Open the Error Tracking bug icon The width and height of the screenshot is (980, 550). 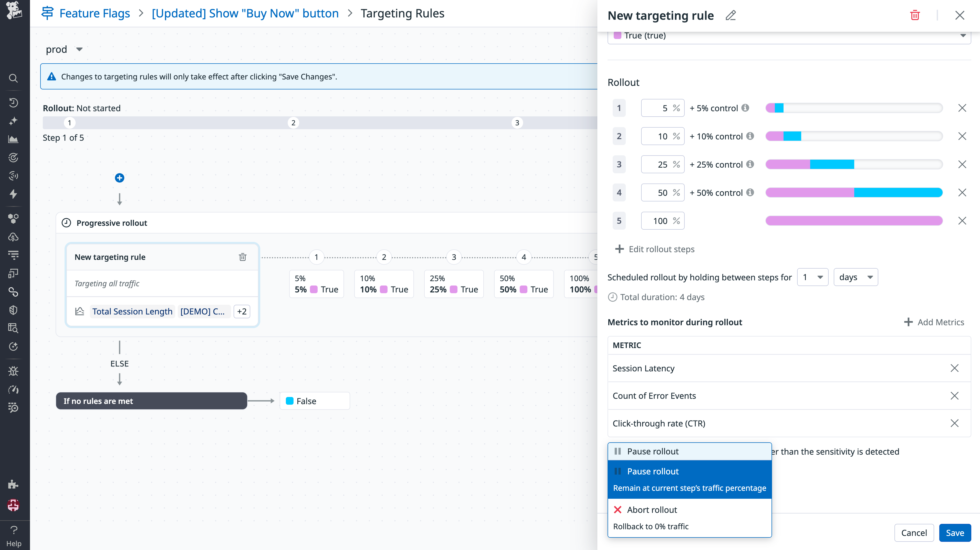pos(13,371)
